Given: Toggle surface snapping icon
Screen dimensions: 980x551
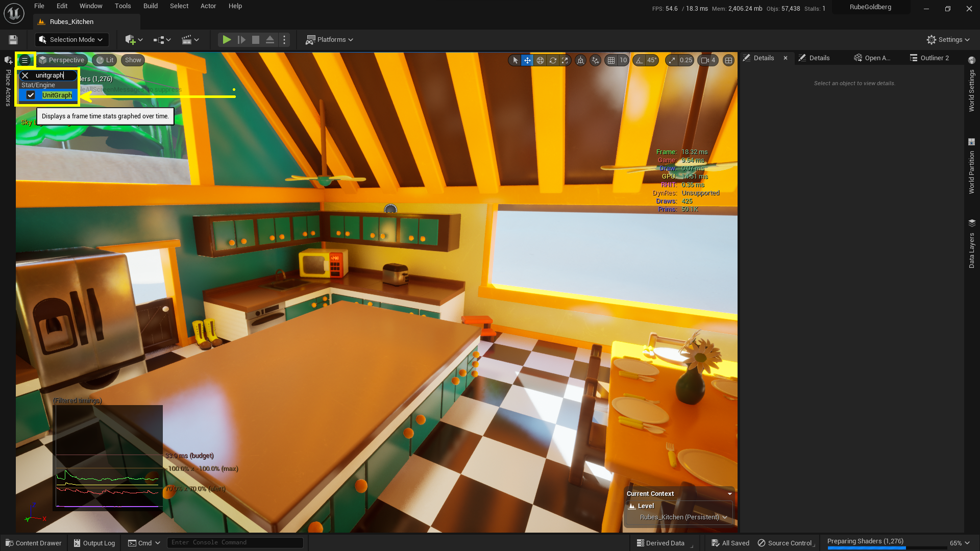Looking at the screenshot, I should (x=595, y=60).
